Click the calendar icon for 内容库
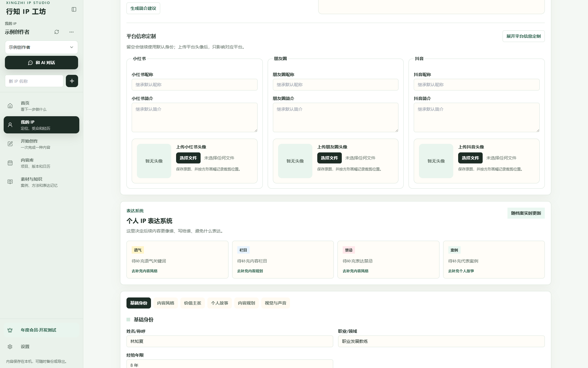The image size is (588, 368). [x=10, y=163]
